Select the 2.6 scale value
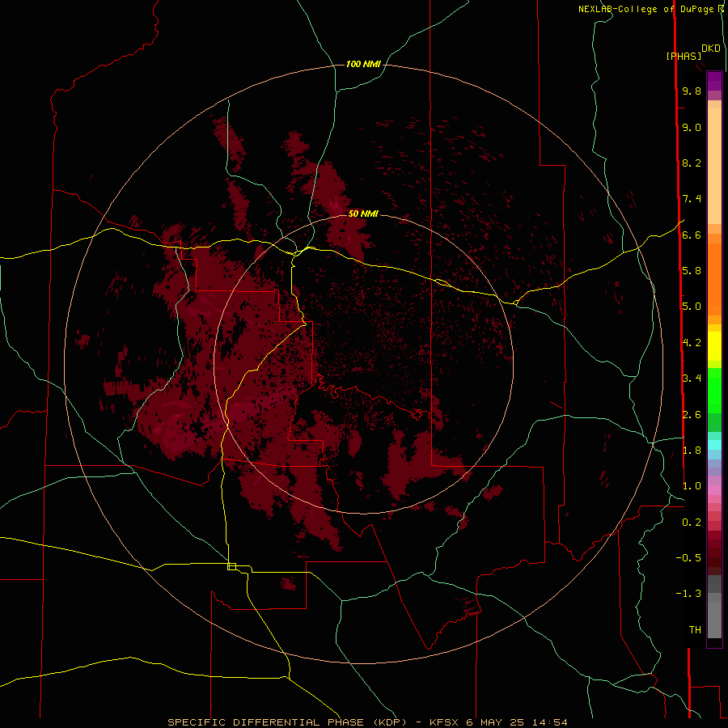Screen dimensions: 728x728 click(x=692, y=414)
